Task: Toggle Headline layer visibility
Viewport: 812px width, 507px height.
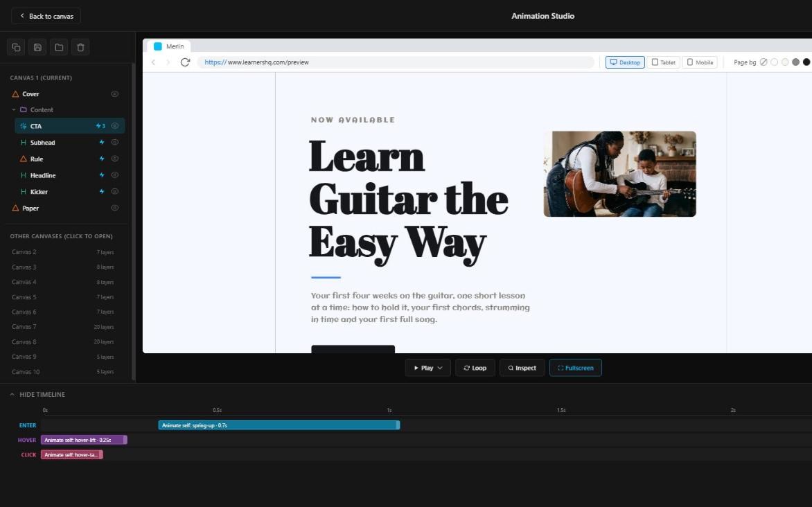Action: [115, 175]
